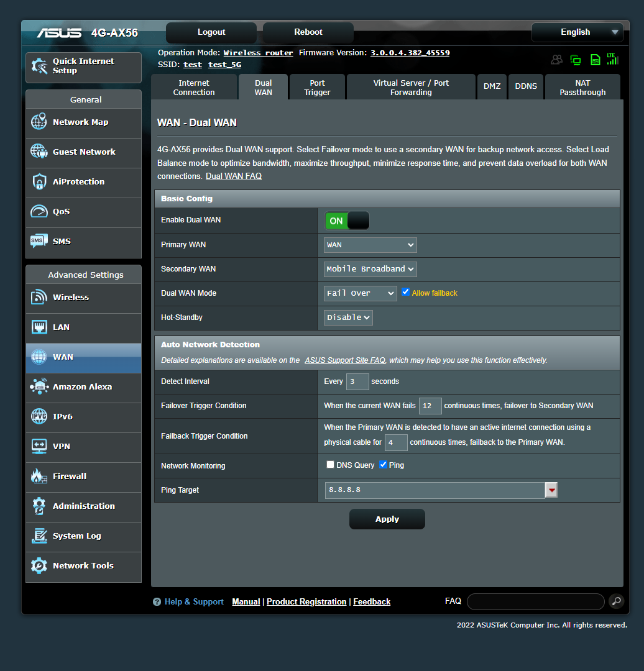Open the ASUS Support Site FAQ link
Screen dimensions: 644x671
click(x=345, y=360)
